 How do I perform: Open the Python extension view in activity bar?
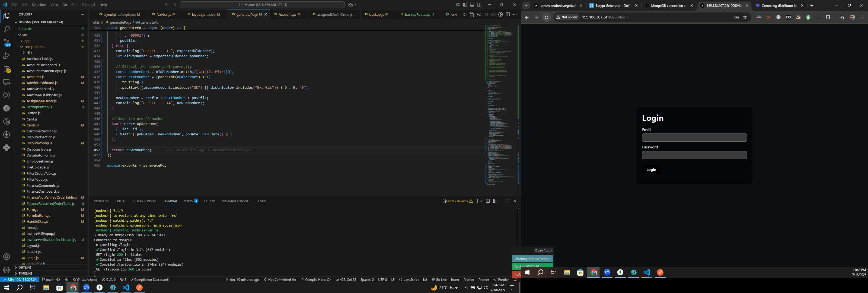pyautogui.click(x=7, y=148)
